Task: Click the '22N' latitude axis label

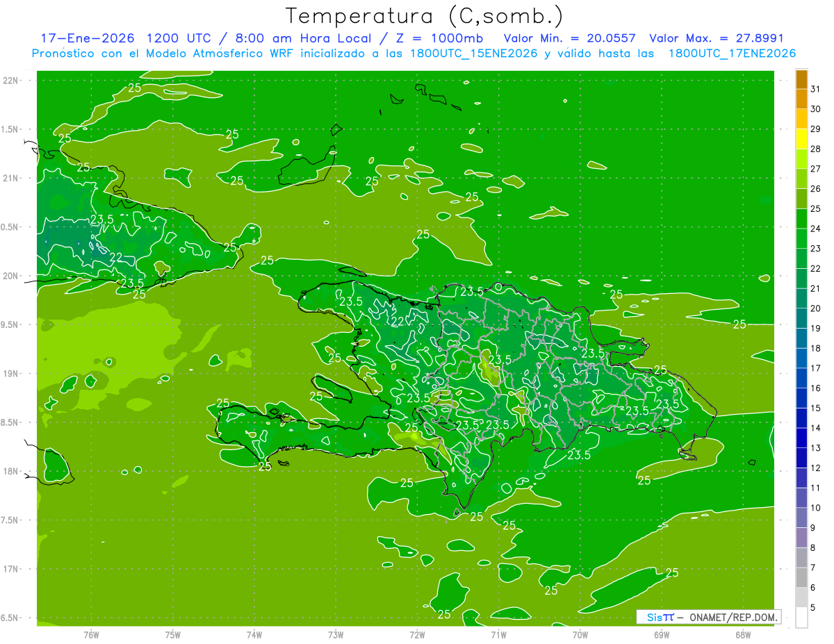Action: tap(10, 81)
